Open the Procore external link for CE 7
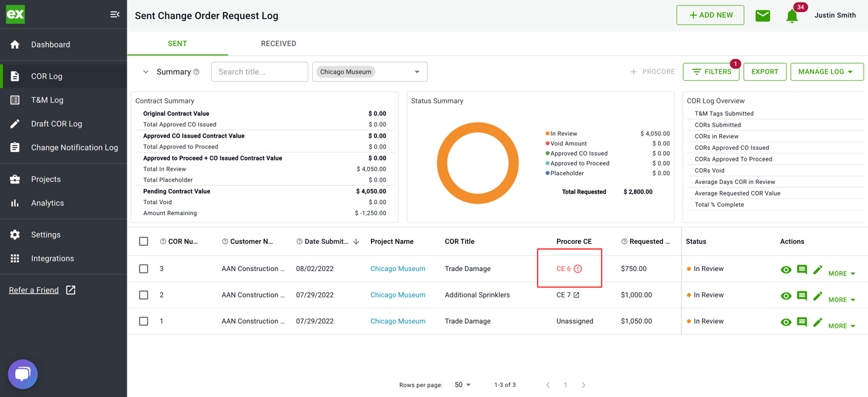This screenshot has width=868, height=397. tap(577, 294)
